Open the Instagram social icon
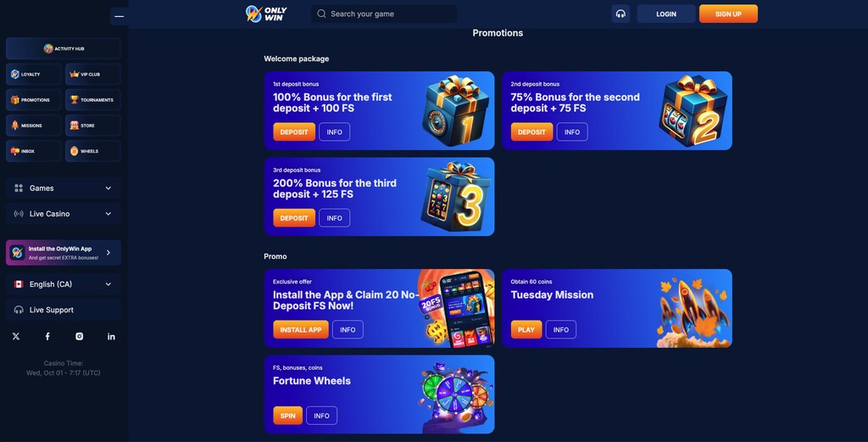 coord(79,336)
